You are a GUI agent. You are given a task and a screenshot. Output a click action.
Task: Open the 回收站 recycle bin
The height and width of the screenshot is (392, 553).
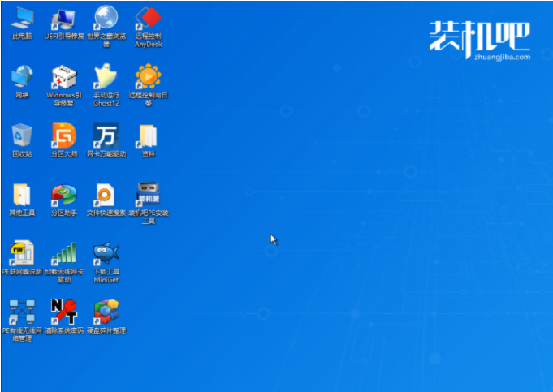[22, 136]
